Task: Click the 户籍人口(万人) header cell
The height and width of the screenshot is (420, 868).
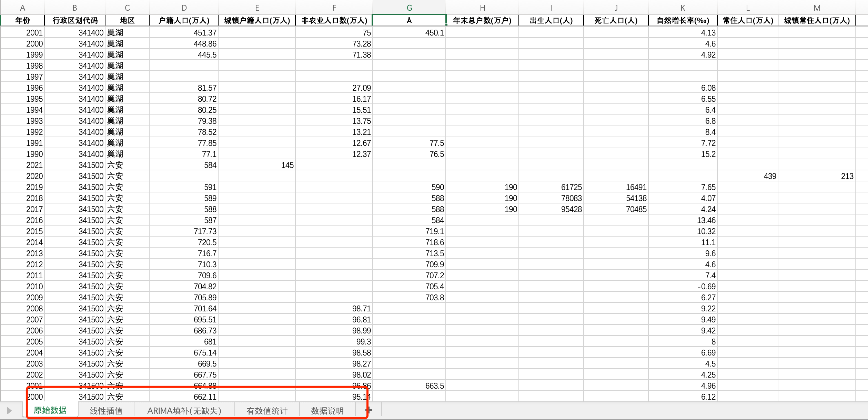Action: click(x=184, y=20)
